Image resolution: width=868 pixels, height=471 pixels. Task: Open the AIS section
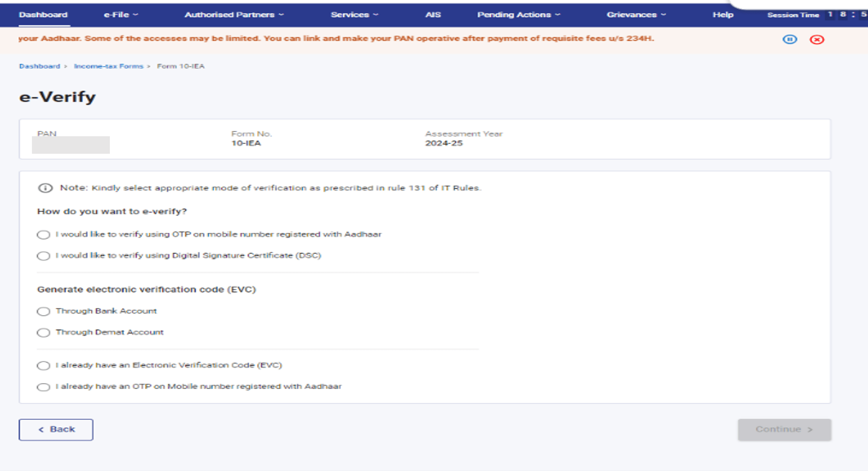click(x=434, y=15)
